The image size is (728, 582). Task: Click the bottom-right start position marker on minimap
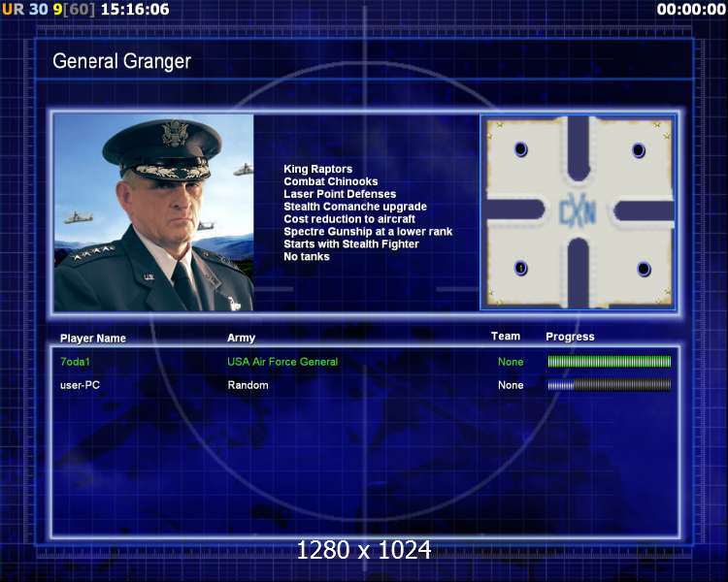click(644, 269)
